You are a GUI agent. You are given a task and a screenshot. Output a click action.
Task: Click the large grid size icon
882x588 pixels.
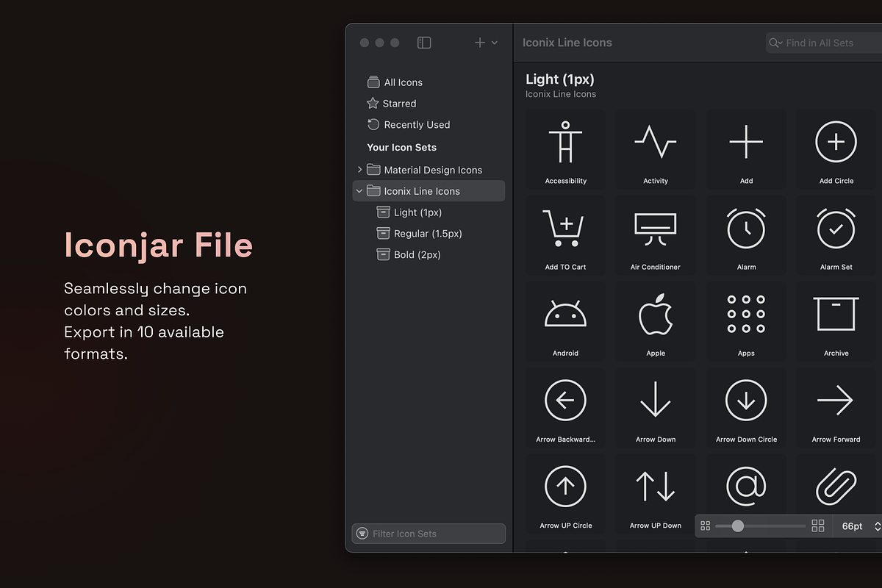pos(817,526)
